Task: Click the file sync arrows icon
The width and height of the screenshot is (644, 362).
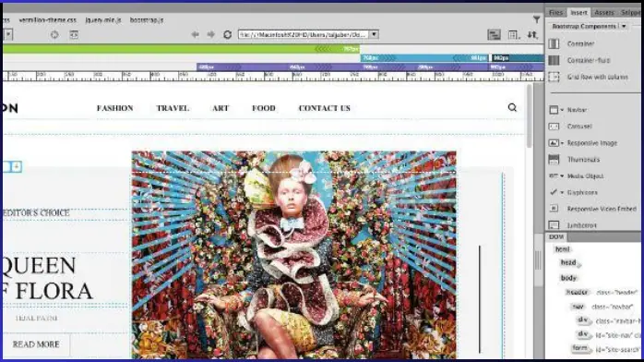Action: [x=532, y=35]
